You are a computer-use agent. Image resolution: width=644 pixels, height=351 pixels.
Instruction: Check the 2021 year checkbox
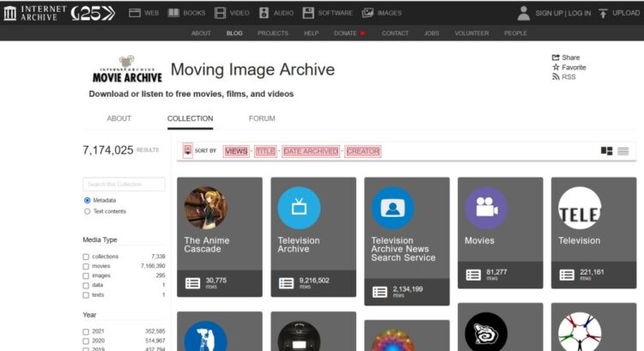pyautogui.click(x=86, y=332)
